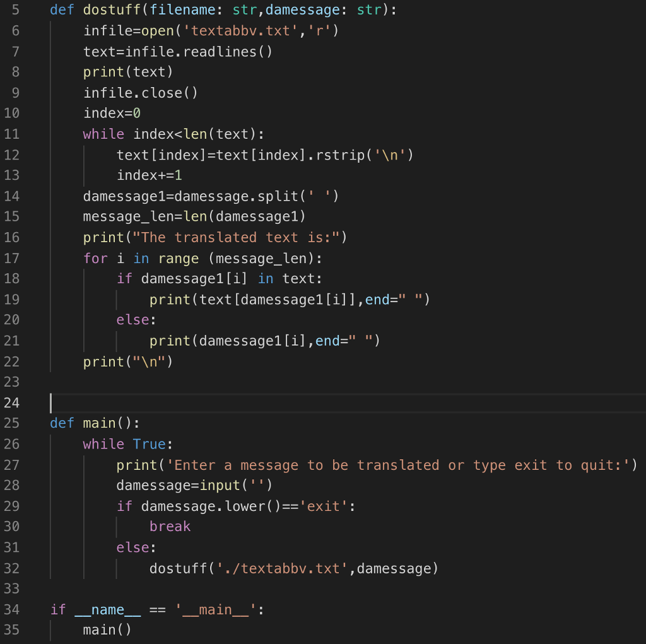
Task: Click 'message_len' at the start of line 15
Action: (x=128, y=216)
